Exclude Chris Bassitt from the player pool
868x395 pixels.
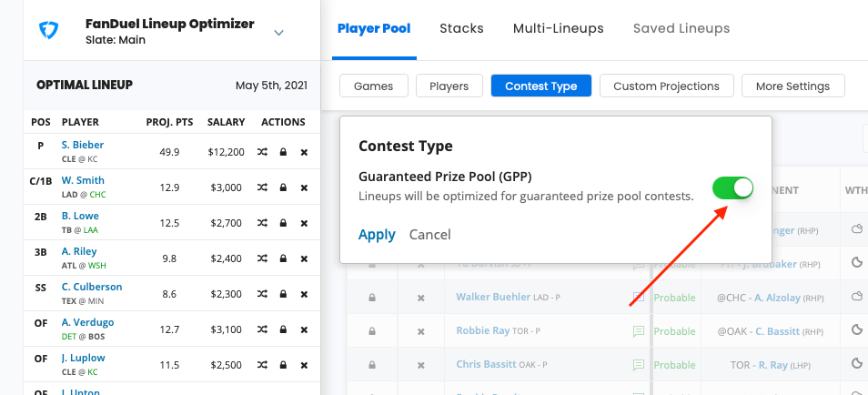(420, 366)
